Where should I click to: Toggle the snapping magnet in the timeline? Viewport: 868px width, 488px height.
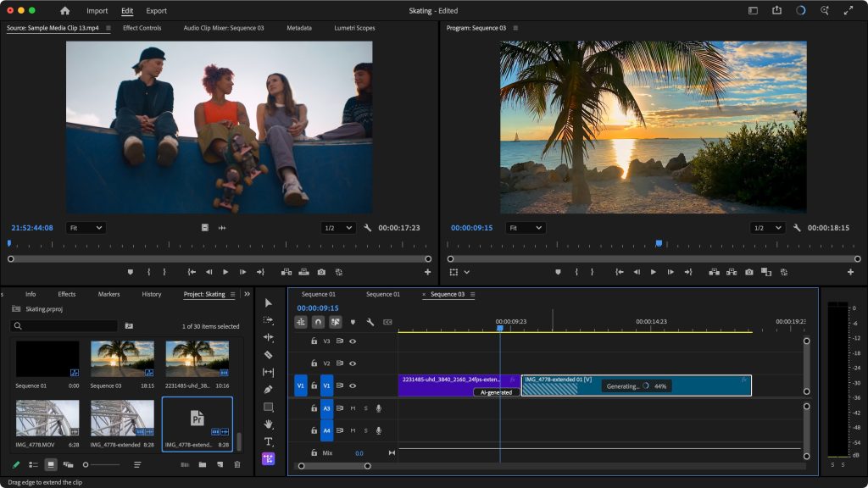(318, 321)
